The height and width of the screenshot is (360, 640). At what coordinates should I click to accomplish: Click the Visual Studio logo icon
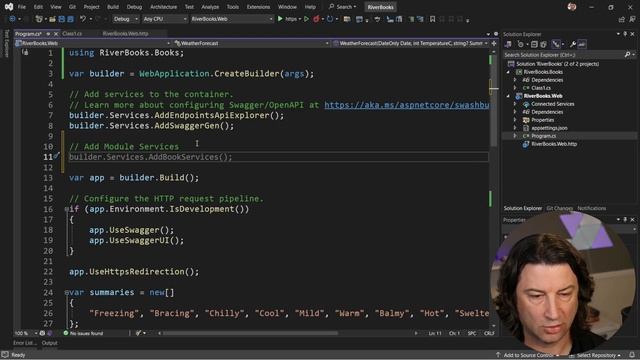point(9,7)
